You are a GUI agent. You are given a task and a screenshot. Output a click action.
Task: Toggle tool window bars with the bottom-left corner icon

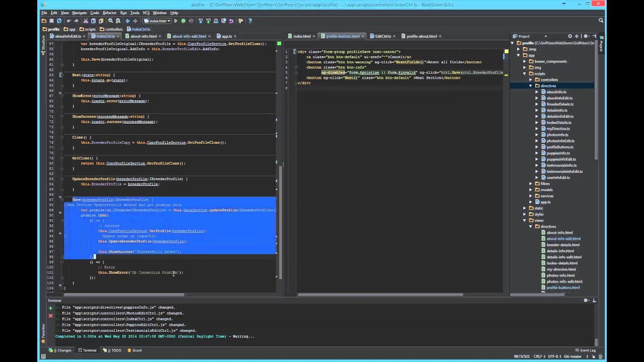click(x=43, y=356)
